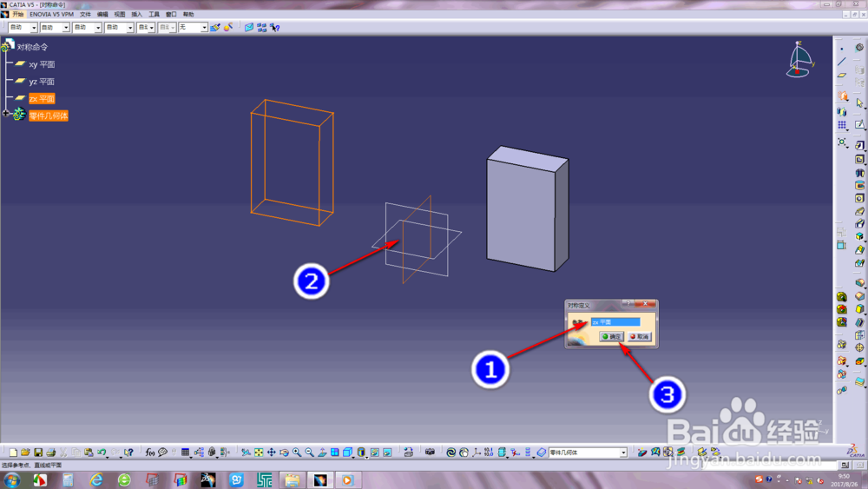Screen dimensions: 868x489
Task: Click the Zoom Out magnifier
Action: pos(310,453)
